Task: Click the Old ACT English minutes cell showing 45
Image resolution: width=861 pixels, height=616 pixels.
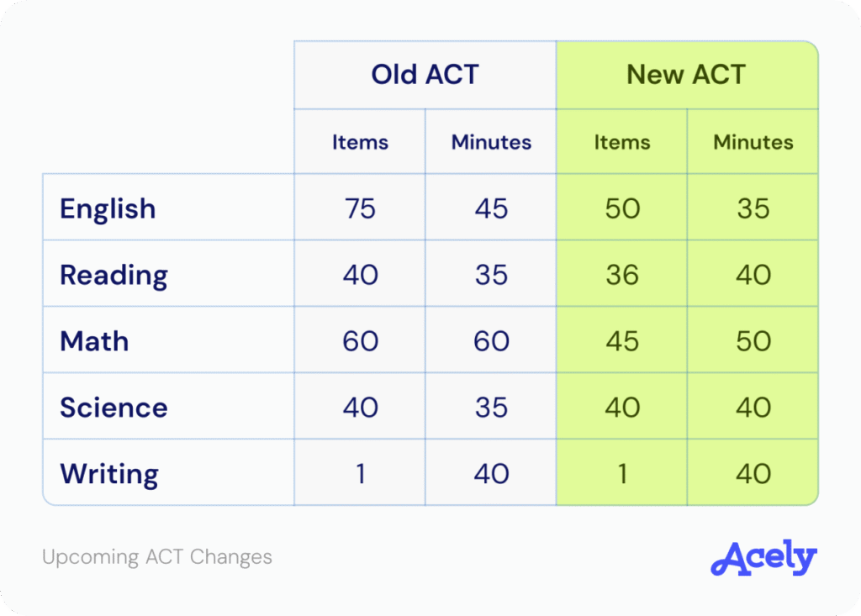Action: pyautogui.click(x=491, y=208)
